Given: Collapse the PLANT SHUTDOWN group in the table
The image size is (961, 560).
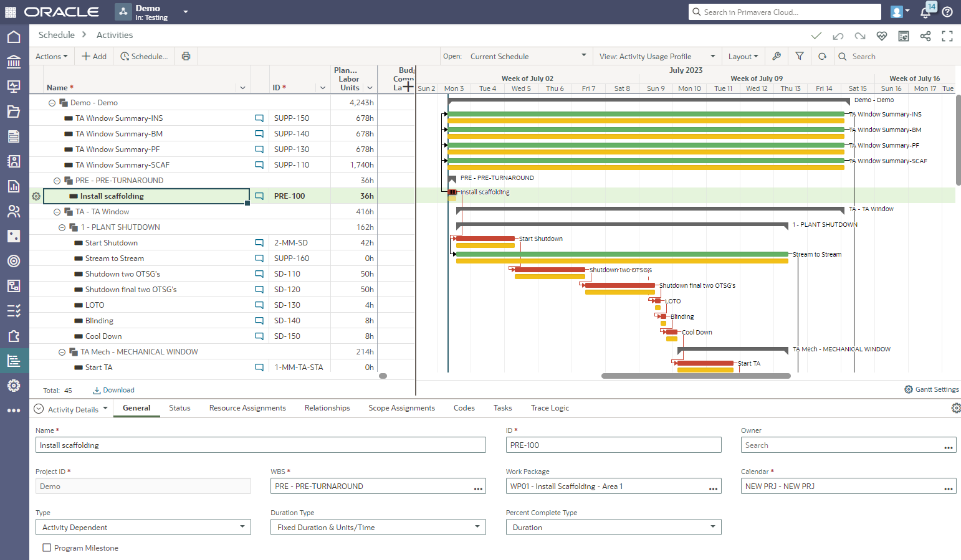Looking at the screenshot, I should point(62,227).
